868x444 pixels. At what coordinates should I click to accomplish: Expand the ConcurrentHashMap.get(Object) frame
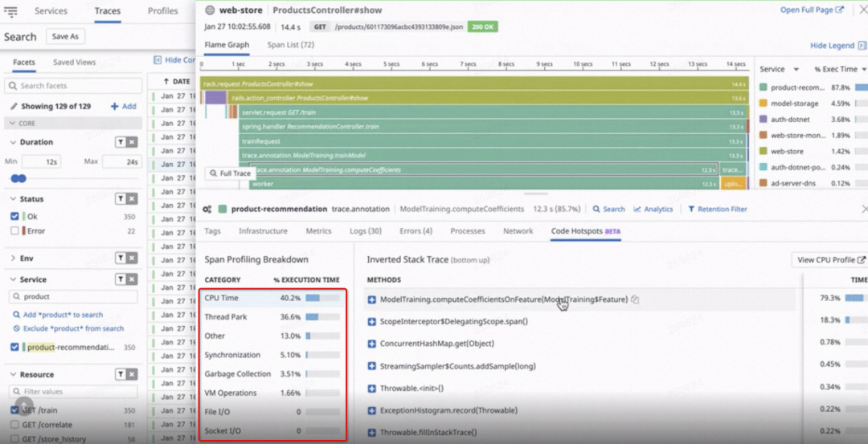(x=372, y=344)
